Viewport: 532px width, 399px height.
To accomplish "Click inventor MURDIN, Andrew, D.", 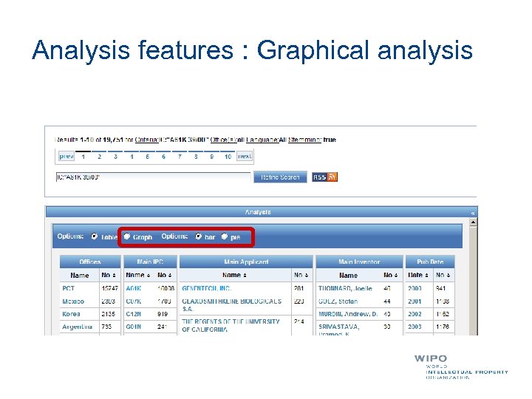I will click(348, 314).
